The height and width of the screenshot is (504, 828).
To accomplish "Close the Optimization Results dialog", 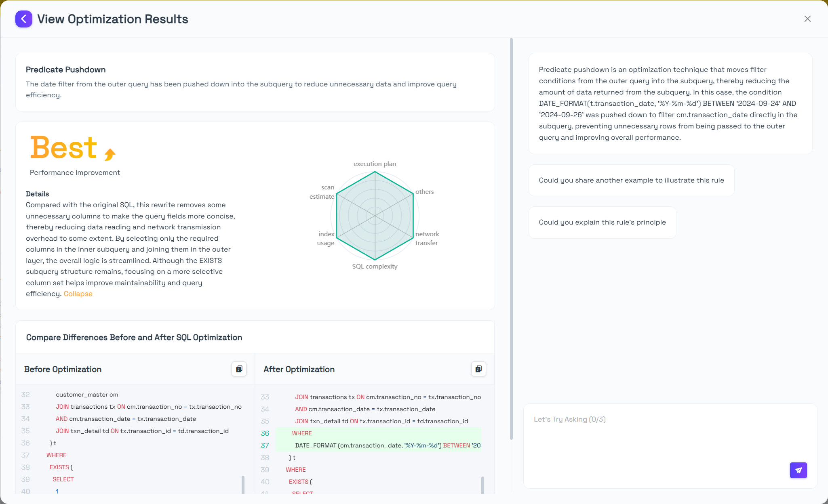I will (807, 19).
